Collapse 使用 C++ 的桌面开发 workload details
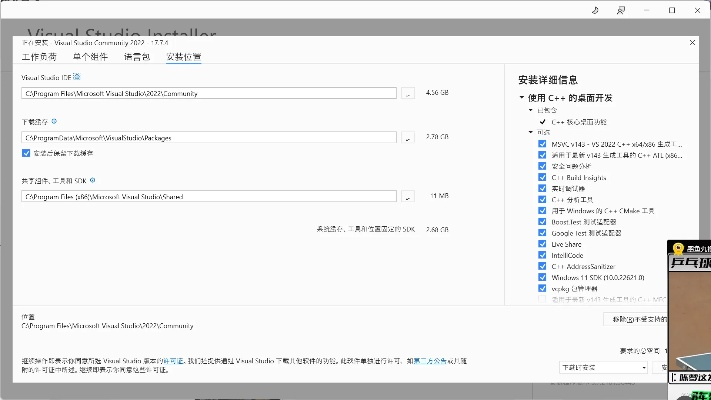Viewport: 711px width, 400px height. tap(521, 97)
